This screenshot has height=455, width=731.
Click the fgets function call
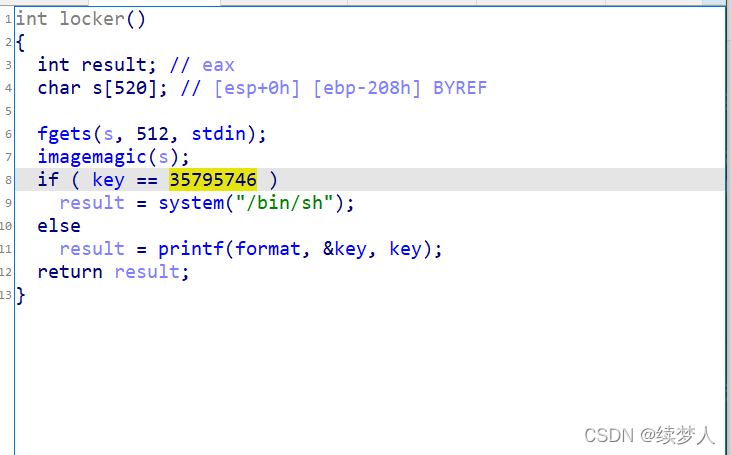[64, 134]
